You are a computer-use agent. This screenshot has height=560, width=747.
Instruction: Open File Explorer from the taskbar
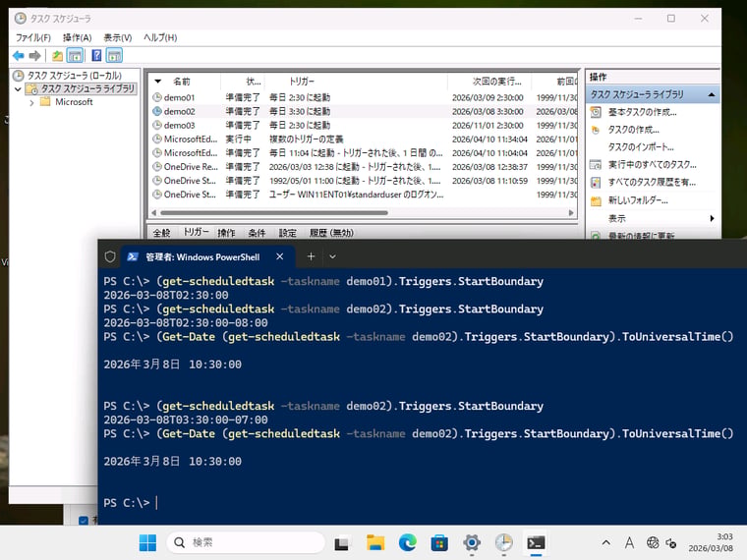pos(374,543)
